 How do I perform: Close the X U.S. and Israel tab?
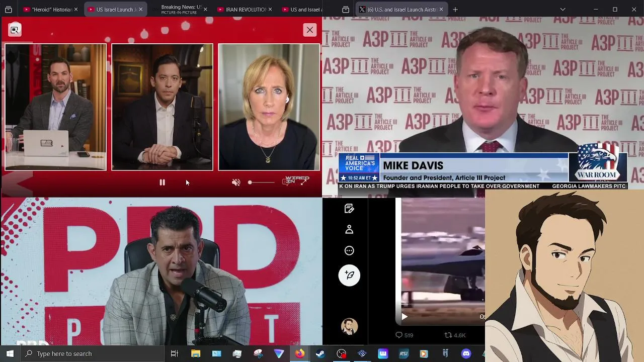pos(441,10)
